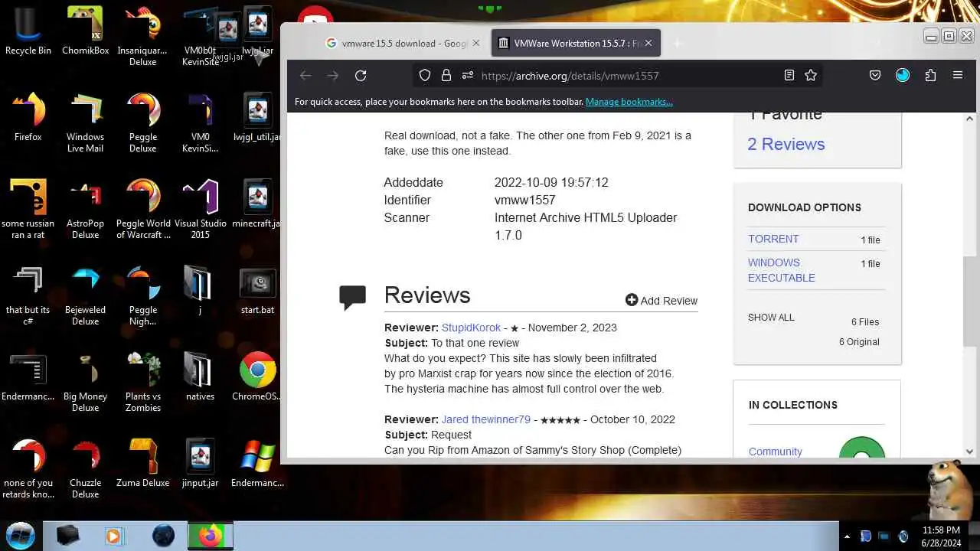The image size is (980, 551).
Task: Select Big Money Deluxe desktop icon
Action: click(85, 382)
